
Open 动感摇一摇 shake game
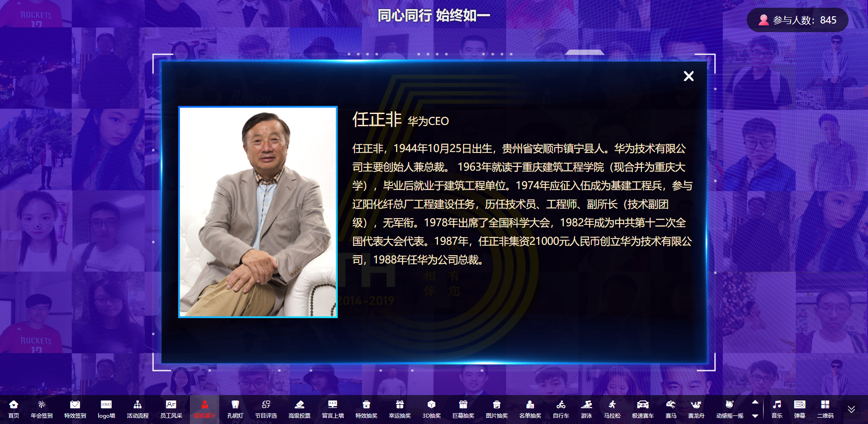pyautogui.click(x=730, y=409)
